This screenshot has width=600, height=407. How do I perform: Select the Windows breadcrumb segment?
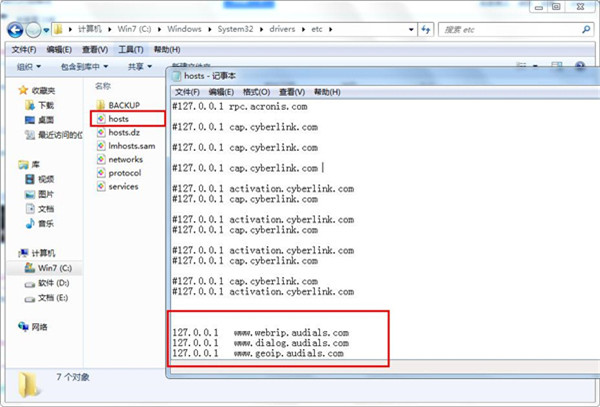pyautogui.click(x=184, y=29)
